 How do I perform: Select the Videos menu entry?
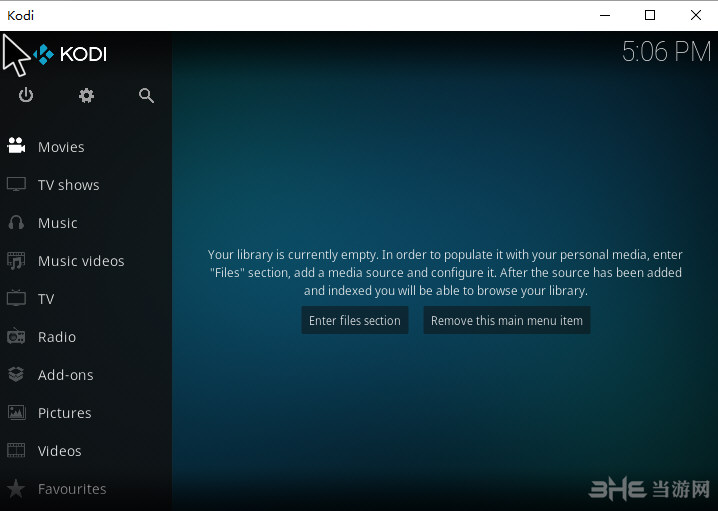point(86,451)
